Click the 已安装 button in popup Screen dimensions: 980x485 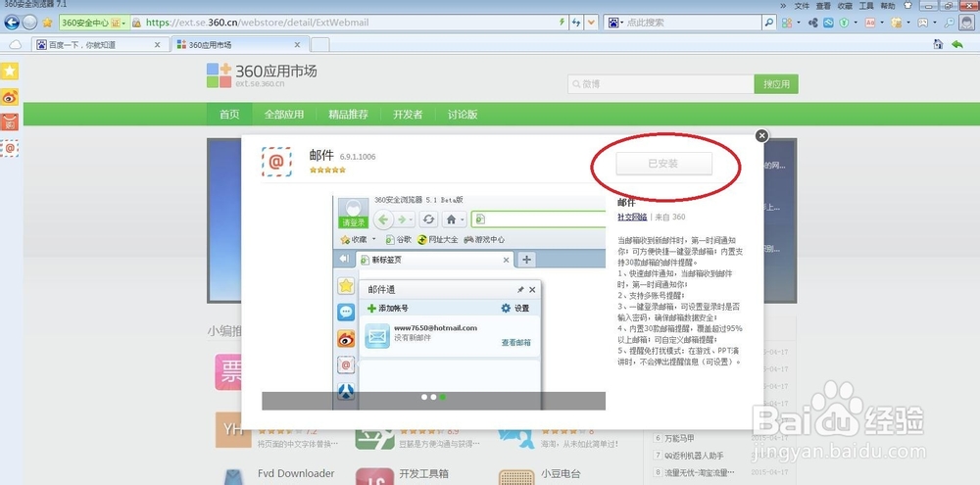point(663,164)
